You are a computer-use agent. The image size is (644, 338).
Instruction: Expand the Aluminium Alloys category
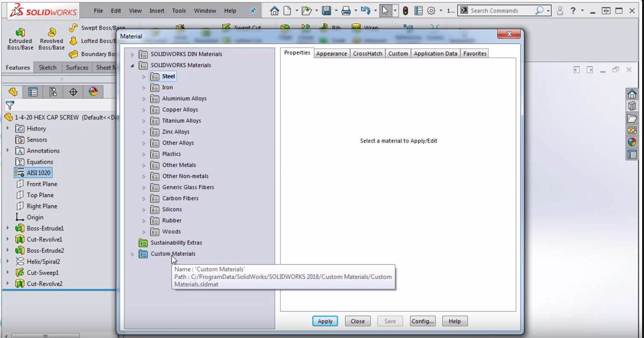point(144,99)
